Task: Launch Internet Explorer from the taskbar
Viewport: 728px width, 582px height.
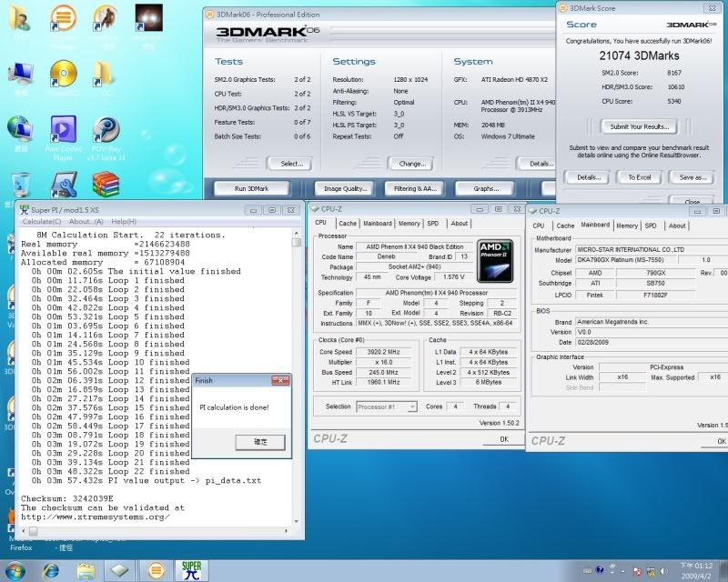Action: (x=51, y=570)
